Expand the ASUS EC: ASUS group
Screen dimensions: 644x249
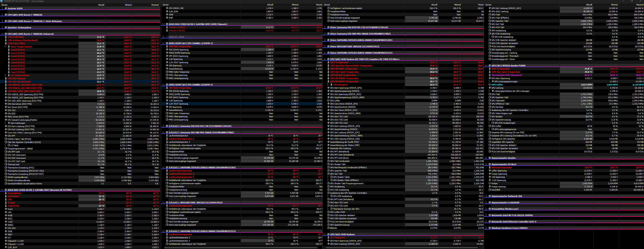click(163, 37)
